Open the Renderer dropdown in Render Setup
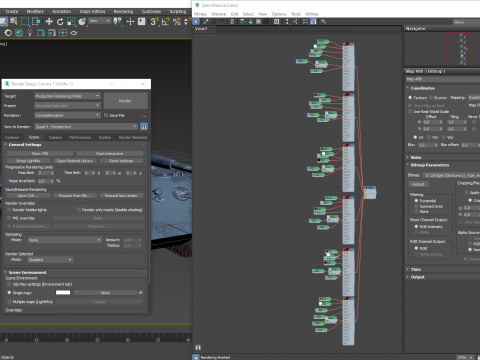 (68, 115)
